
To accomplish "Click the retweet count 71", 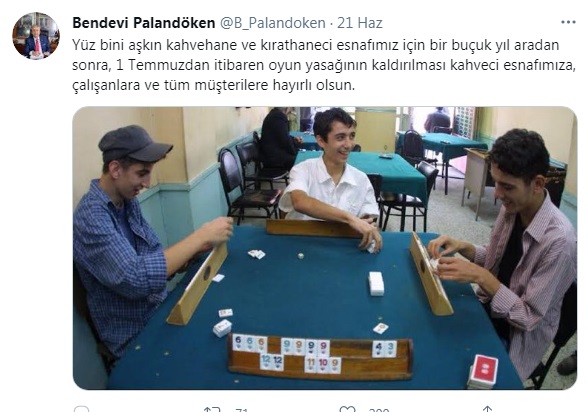I will (x=242, y=410).
